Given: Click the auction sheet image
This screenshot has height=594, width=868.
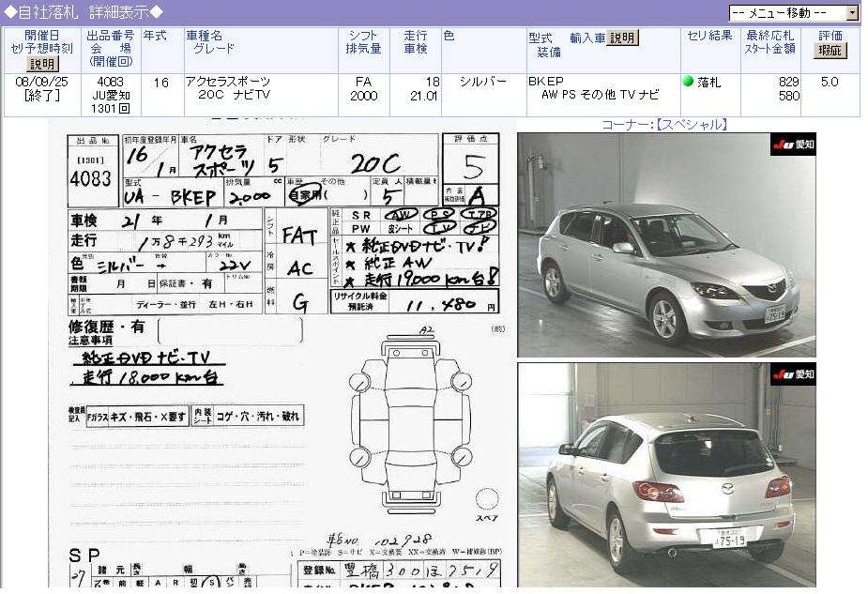Looking at the screenshot, I should point(282,355).
